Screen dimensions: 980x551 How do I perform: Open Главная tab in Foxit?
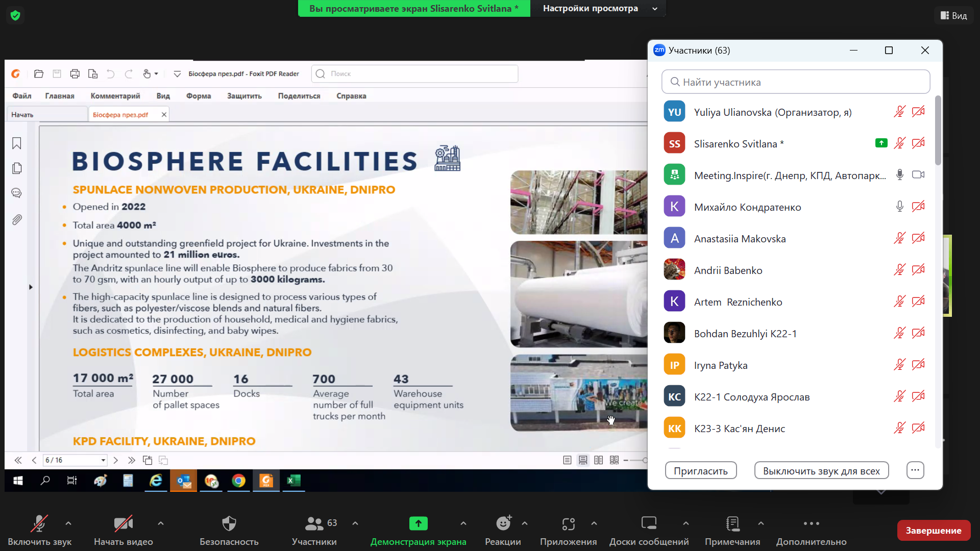click(60, 96)
